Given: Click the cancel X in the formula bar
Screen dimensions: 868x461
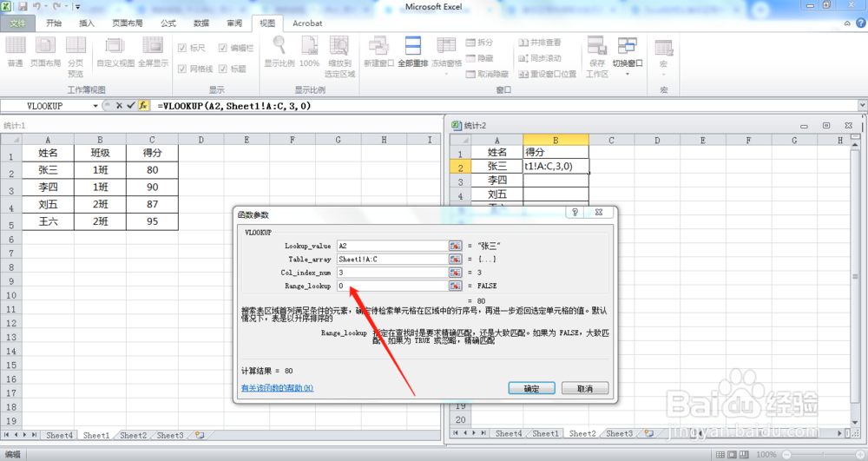Looking at the screenshot, I should point(119,105).
